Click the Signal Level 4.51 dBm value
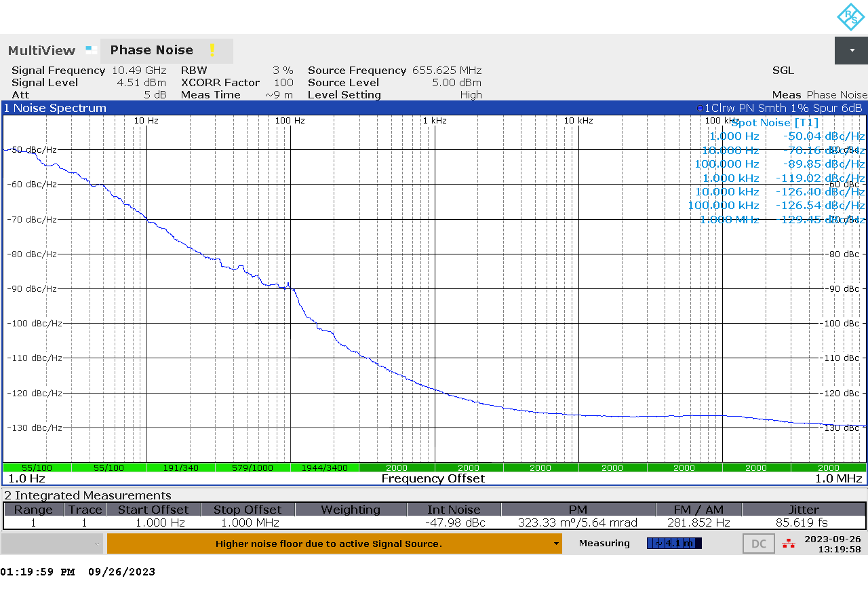This screenshot has width=868, height=589. [x=141, y=83]
